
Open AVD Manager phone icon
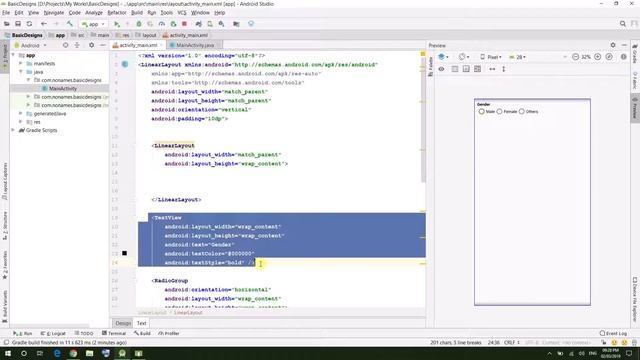210,24
